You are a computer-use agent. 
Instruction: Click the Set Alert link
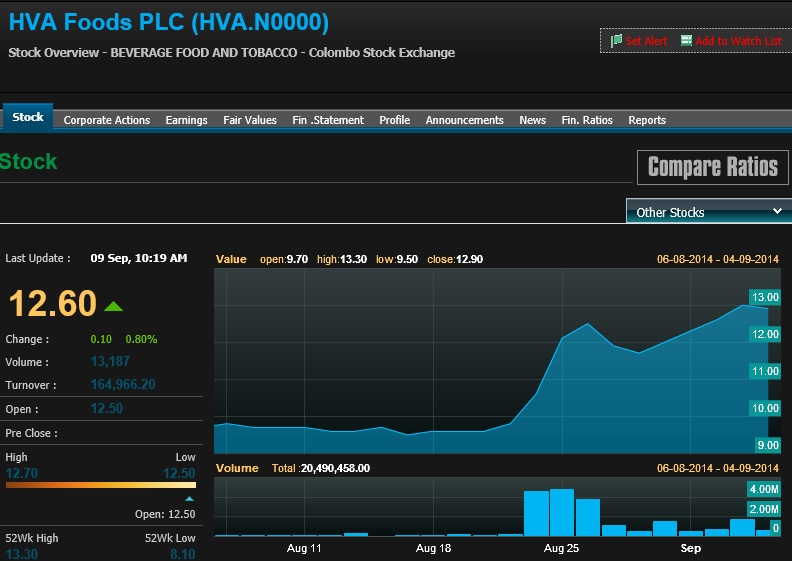click(646, 41)
